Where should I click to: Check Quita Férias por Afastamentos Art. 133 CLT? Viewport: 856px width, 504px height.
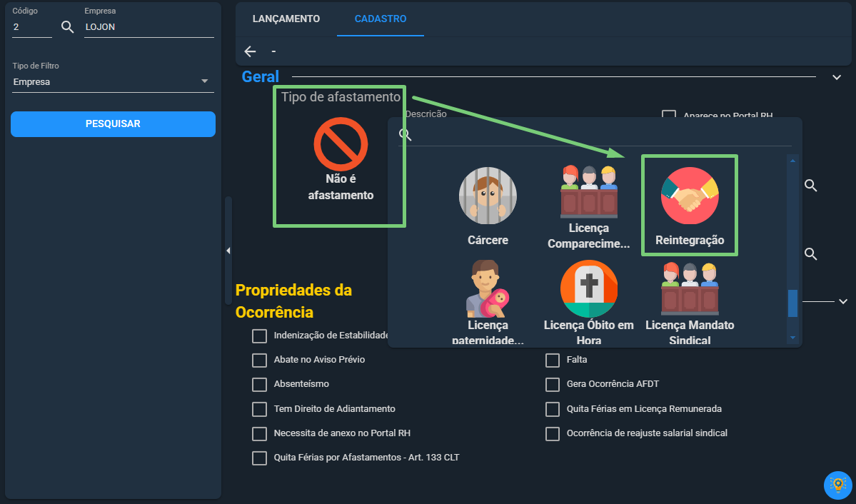[259, 458]
